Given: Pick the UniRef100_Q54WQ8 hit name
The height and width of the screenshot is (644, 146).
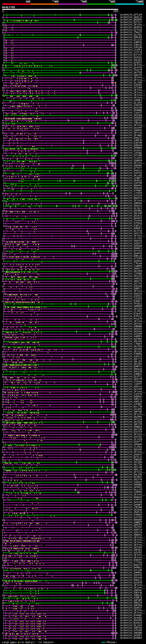Looking at the screenshot, I should click(x=131, y=110).
